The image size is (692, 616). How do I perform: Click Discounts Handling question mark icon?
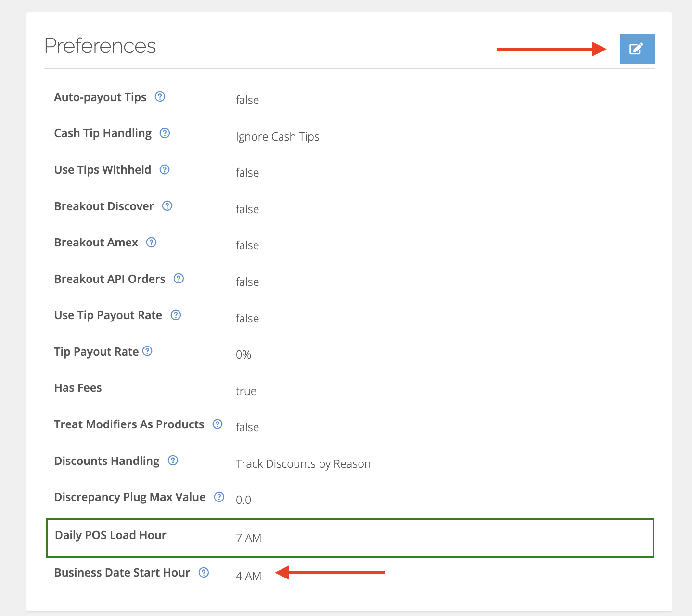[173, 461]
